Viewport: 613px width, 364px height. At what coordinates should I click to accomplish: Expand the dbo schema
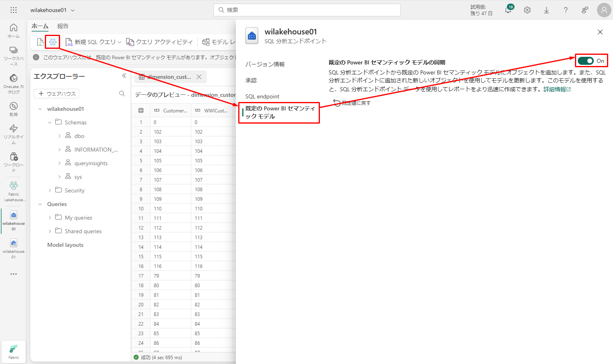tap(59, 136)
